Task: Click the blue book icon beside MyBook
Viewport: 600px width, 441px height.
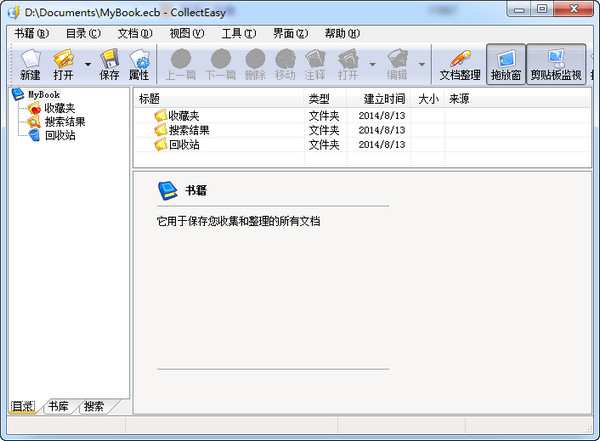Action: click(x=18, y=94)
